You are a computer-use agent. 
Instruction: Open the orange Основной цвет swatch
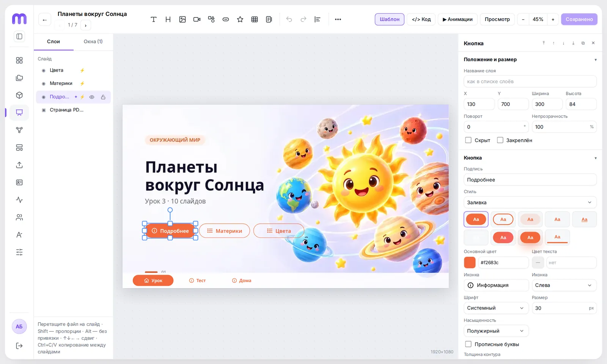pos(470,262)
